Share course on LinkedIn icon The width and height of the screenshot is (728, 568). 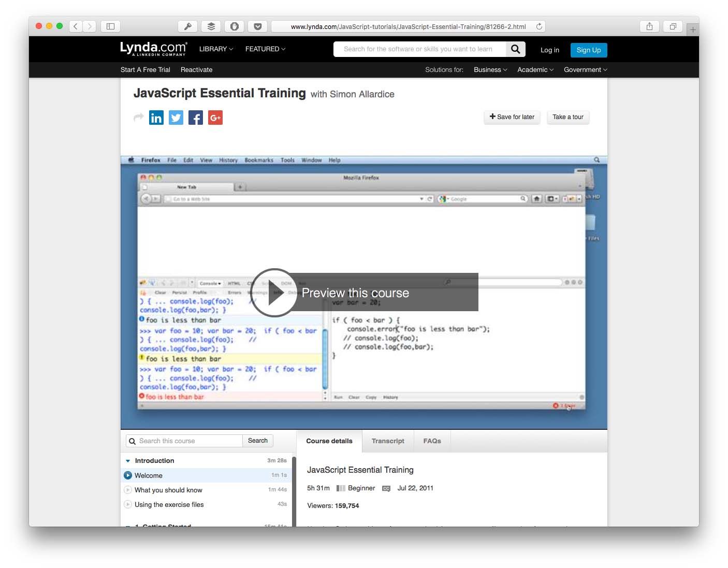(x=156, y=118)
